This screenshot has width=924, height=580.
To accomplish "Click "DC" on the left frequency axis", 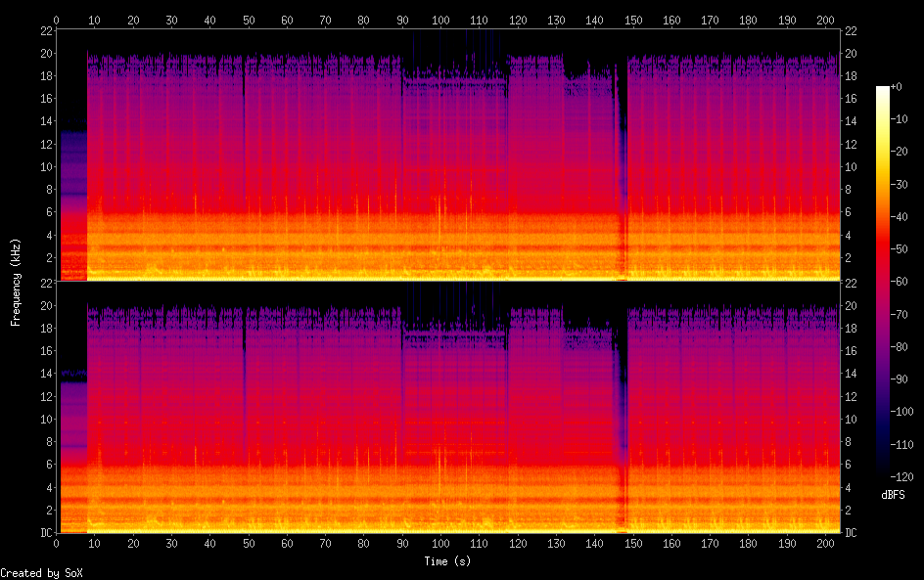I will click(x=47, y=532).
